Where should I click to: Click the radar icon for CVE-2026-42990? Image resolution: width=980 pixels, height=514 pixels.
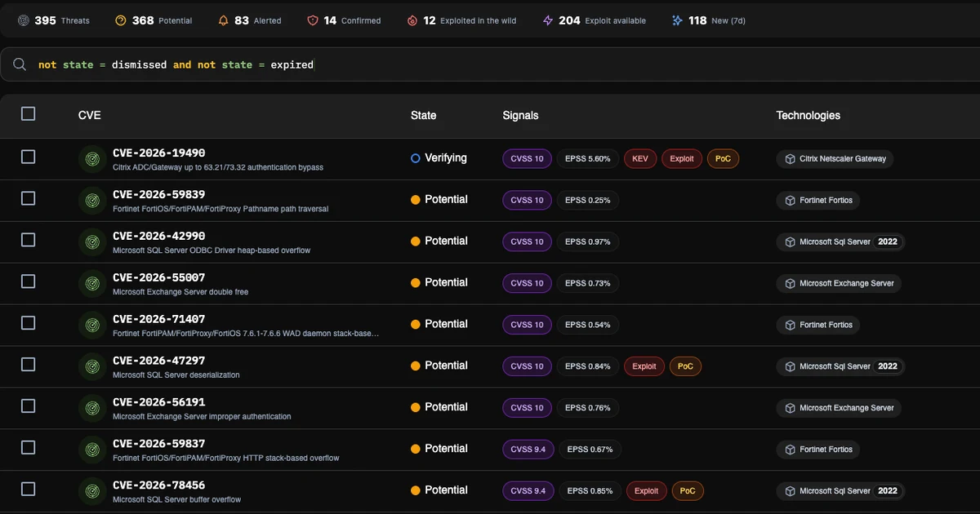(x=92, y=241)
